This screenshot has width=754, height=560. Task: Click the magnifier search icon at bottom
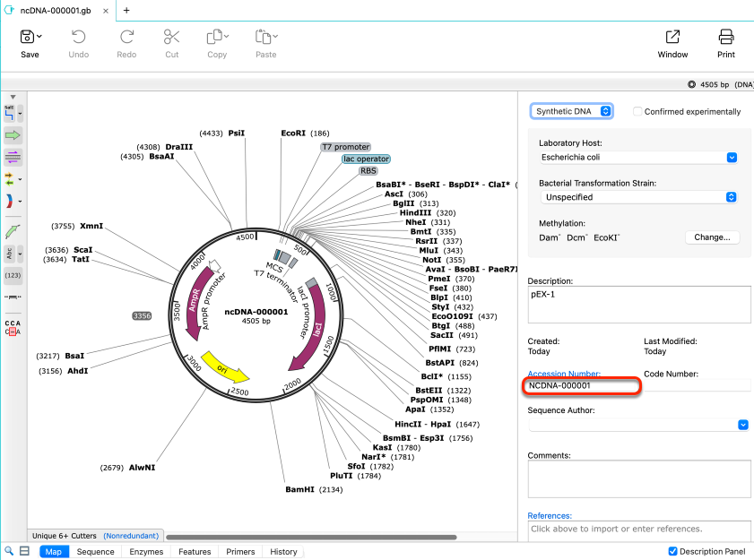pyautogui.click(x=9, y=551)
